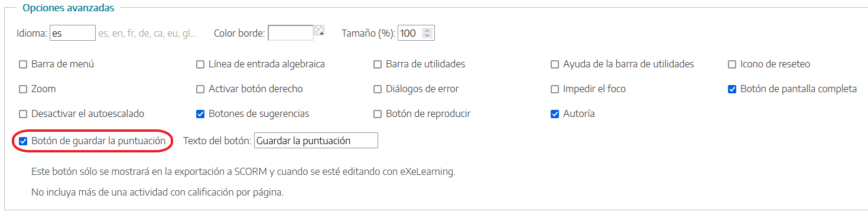This screenshot has height=218, width=868.
Task: Enable the Zoom checkbox
Action: point(23,89)
